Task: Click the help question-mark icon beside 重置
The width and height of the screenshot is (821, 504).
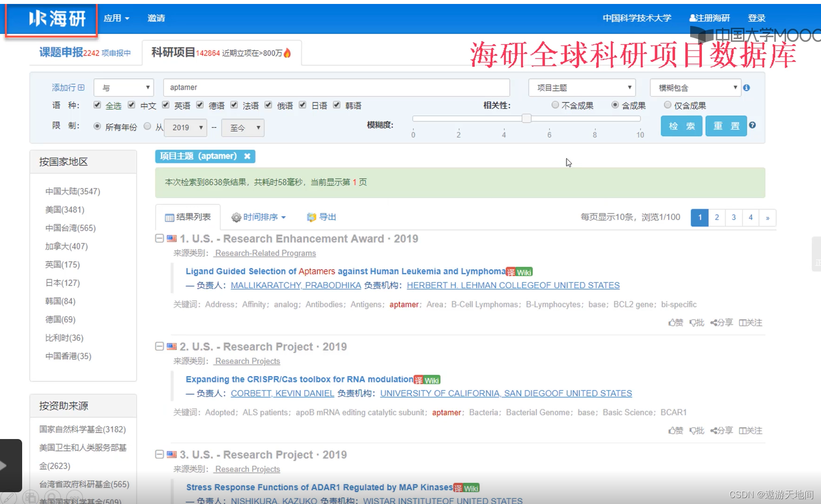Action: pos(753,125)
